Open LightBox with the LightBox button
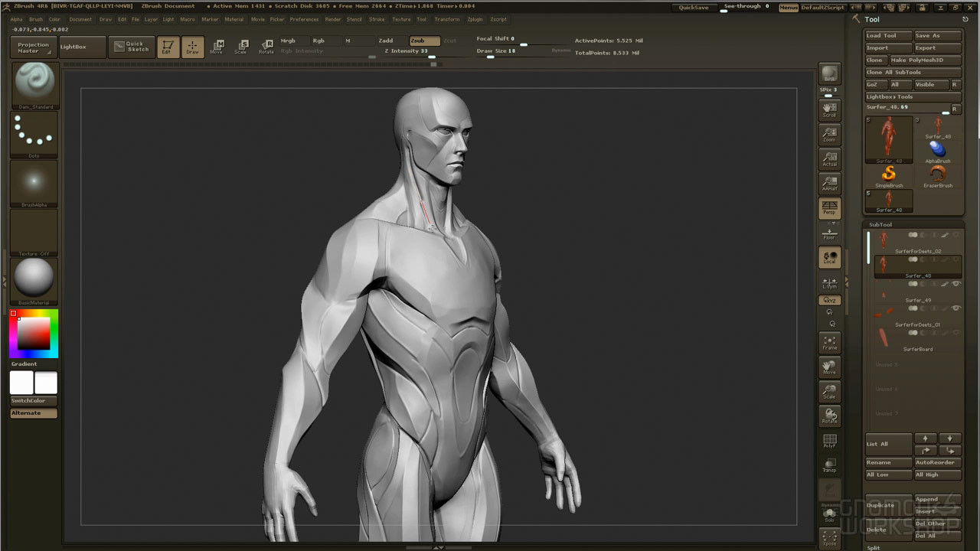The height and width of the screenshot is (551, 980). [81, 46]
